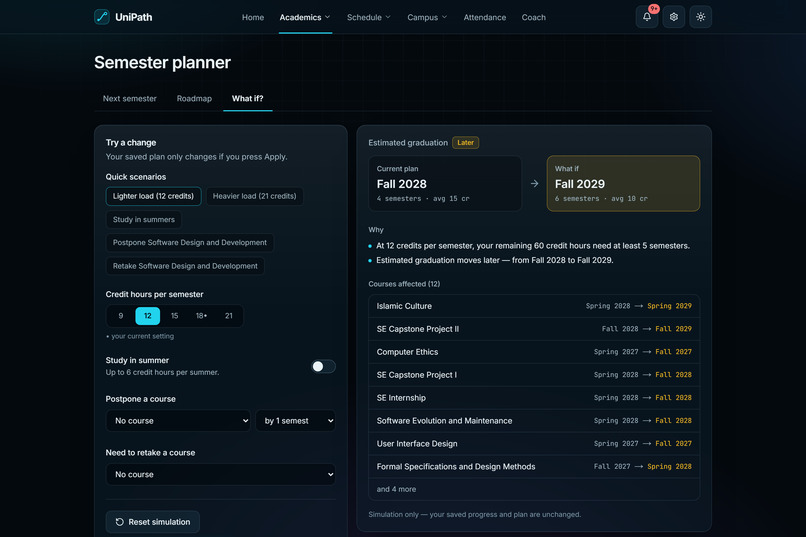This screenshot has height=537, width=806.
Task: Expand the Schedule nav menu
Action: point(369,17)
